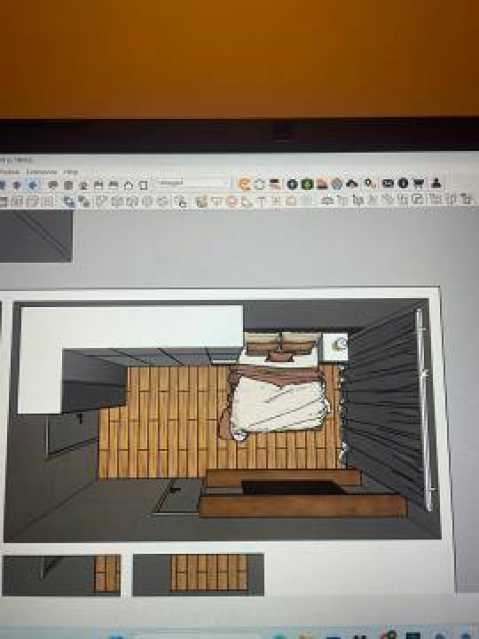Click the orange V-Ray render icon
479x639 pixels.
pos(244,184)
